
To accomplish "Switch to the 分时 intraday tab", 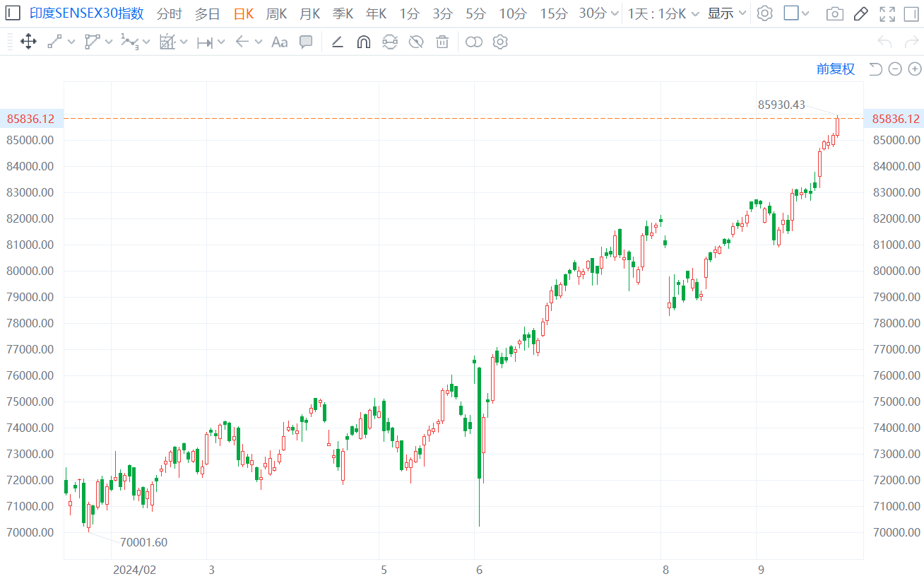I will (169, 13).
